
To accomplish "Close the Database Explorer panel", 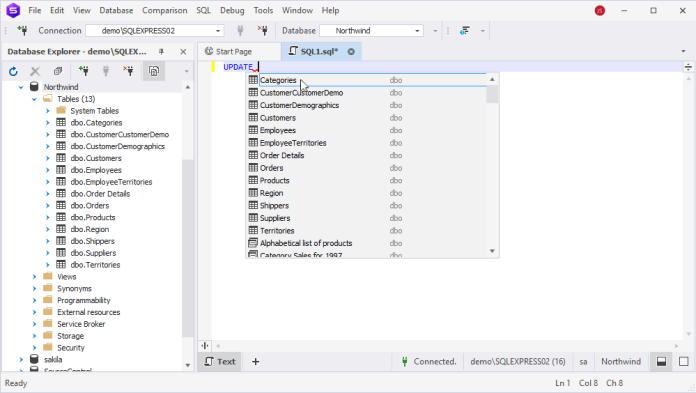I will point(183,52).
